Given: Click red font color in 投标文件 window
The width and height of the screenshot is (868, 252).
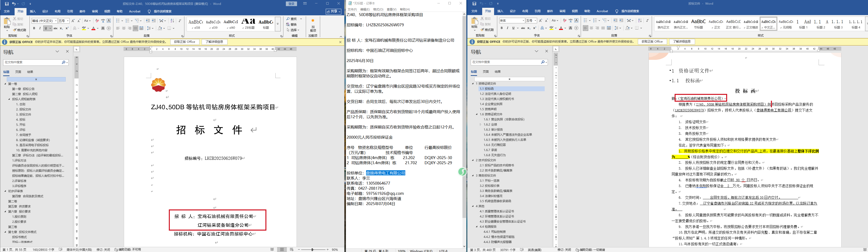Looking at the screenshot, I should [x=561, y=28].
